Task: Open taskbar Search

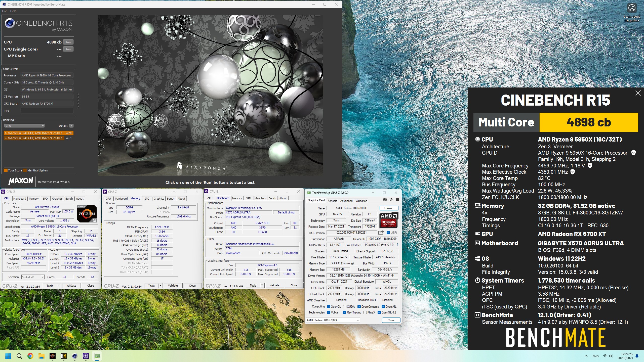Action: tap(19, 356)
